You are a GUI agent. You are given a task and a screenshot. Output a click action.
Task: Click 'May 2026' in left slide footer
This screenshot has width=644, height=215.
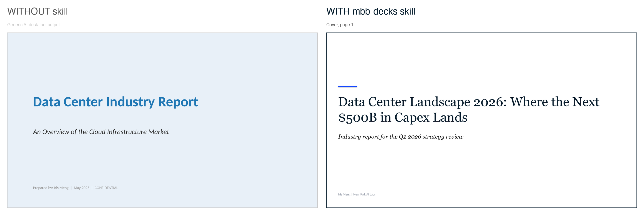(82, 188)
